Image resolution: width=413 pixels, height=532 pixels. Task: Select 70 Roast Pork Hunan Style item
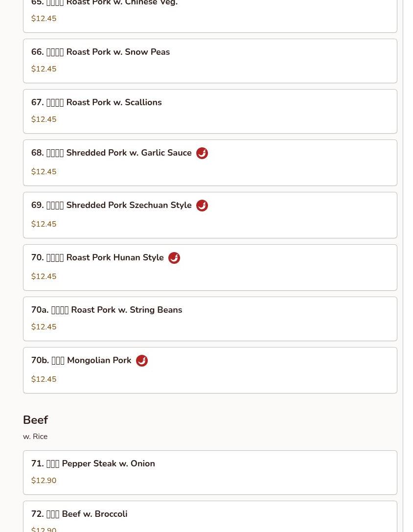click(x=210, y=267)
